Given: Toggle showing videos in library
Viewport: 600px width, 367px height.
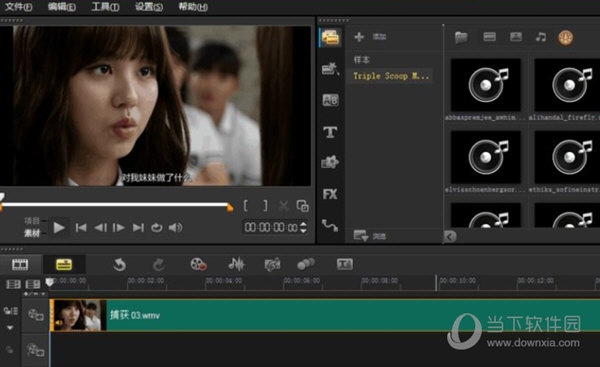Looking at the screenshot, I should (489, 37).
